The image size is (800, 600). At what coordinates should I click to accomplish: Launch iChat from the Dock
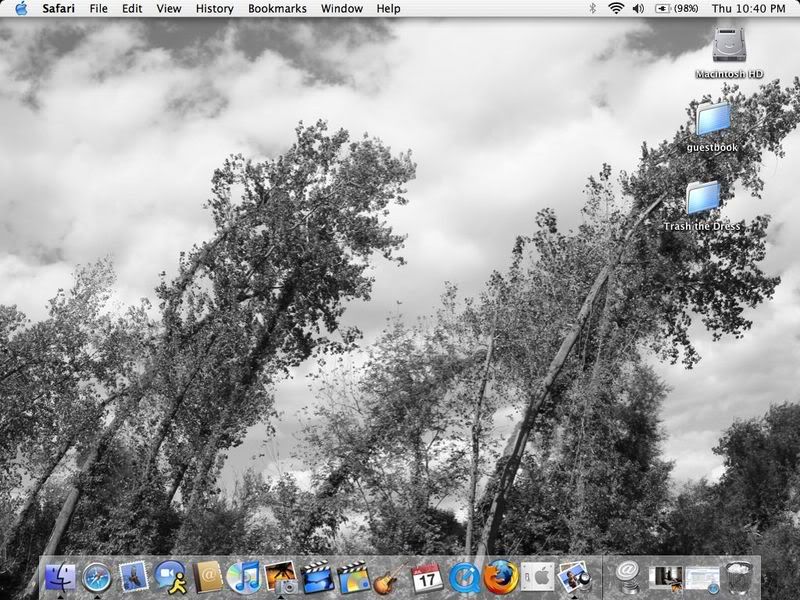click(x=170, y=578)
